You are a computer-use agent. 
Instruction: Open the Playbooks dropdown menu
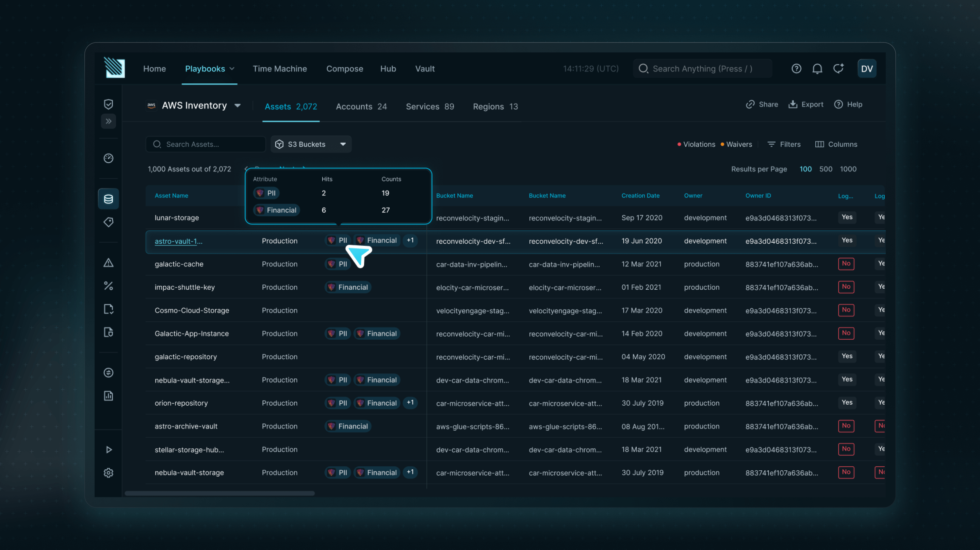click(210, 68)
